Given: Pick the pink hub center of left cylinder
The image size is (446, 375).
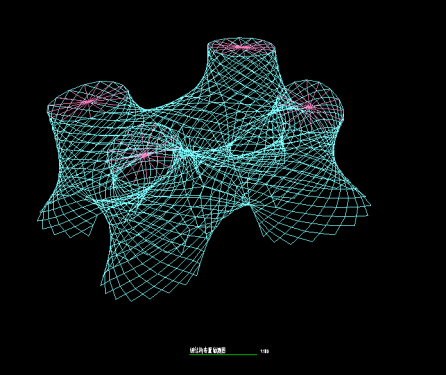Looking at the screenshot, I should tap(89, 101).
